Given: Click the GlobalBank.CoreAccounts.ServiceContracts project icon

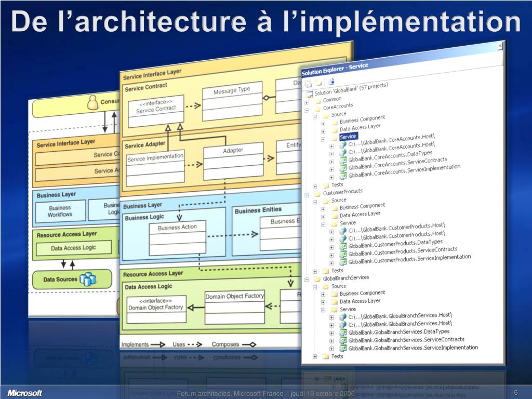Looking at the screenshot, I should 343,168.
